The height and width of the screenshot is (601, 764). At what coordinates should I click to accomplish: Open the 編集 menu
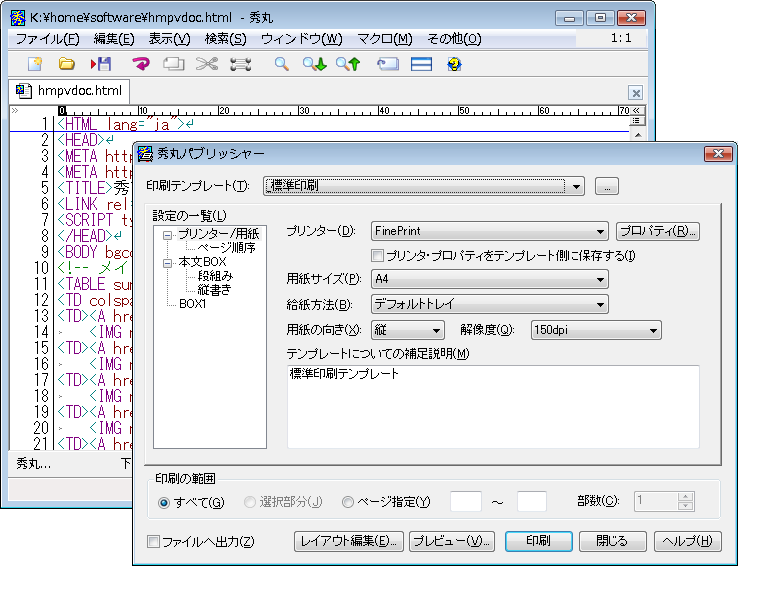[114, 39]
